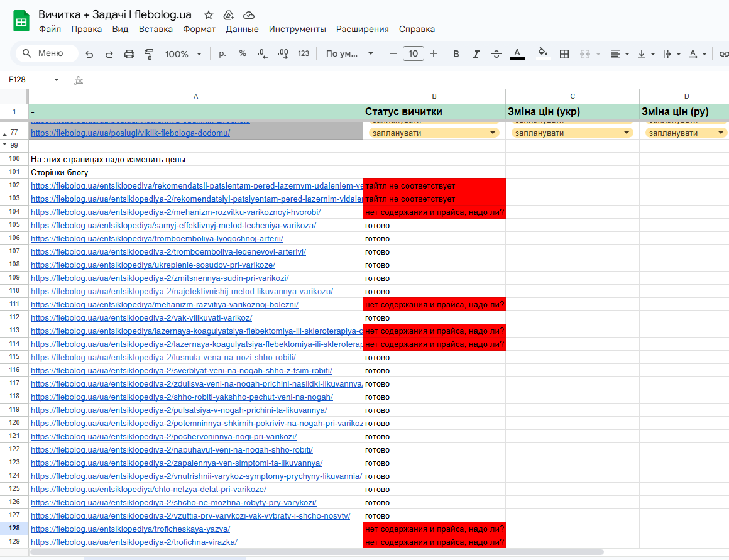Click the Print icon
Image resolution: width=729 pixels, height=560 pixels.
click(x=129, y=54)
